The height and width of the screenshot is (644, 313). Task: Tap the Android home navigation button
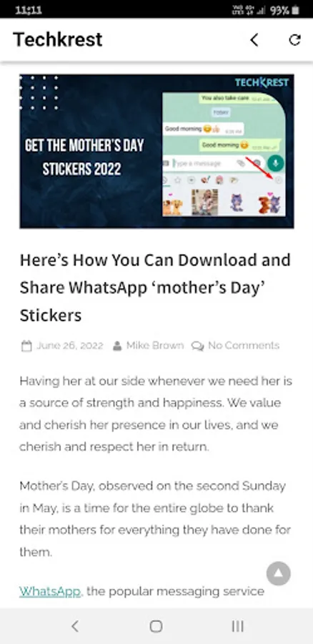156,626
